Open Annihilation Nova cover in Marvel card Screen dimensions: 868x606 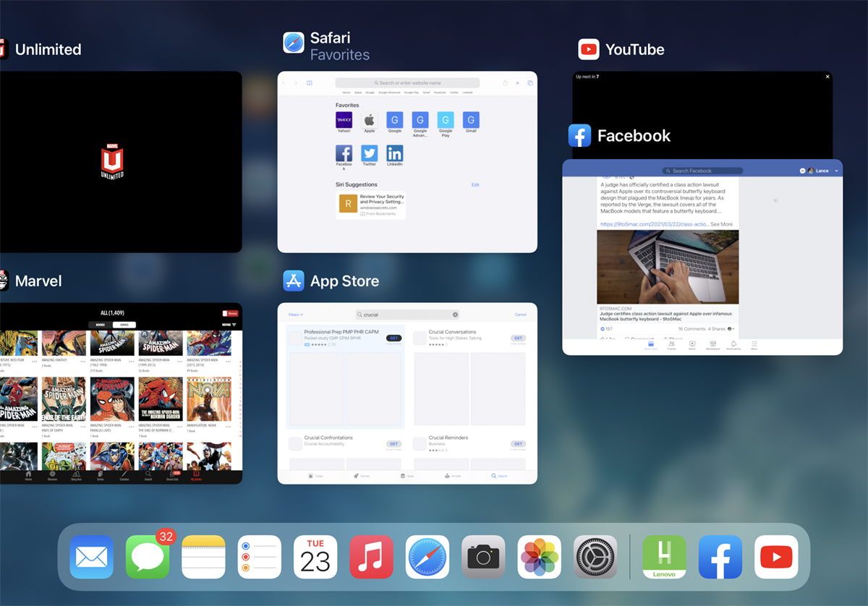[x=209, y=400]
